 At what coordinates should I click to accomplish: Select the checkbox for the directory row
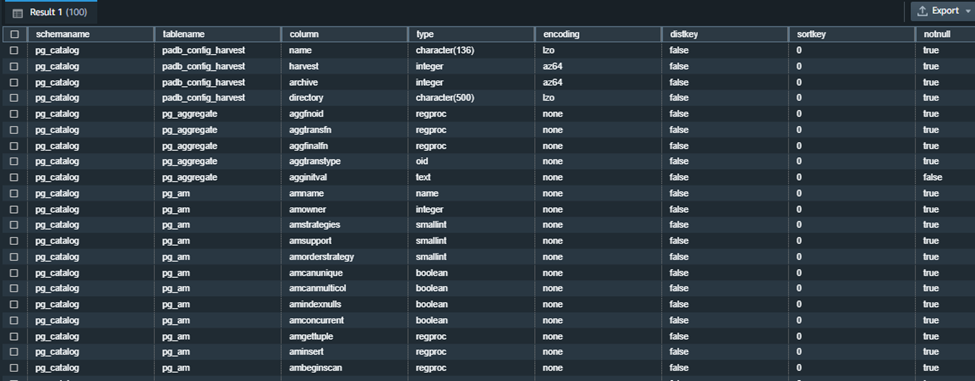tap(14, 98)
